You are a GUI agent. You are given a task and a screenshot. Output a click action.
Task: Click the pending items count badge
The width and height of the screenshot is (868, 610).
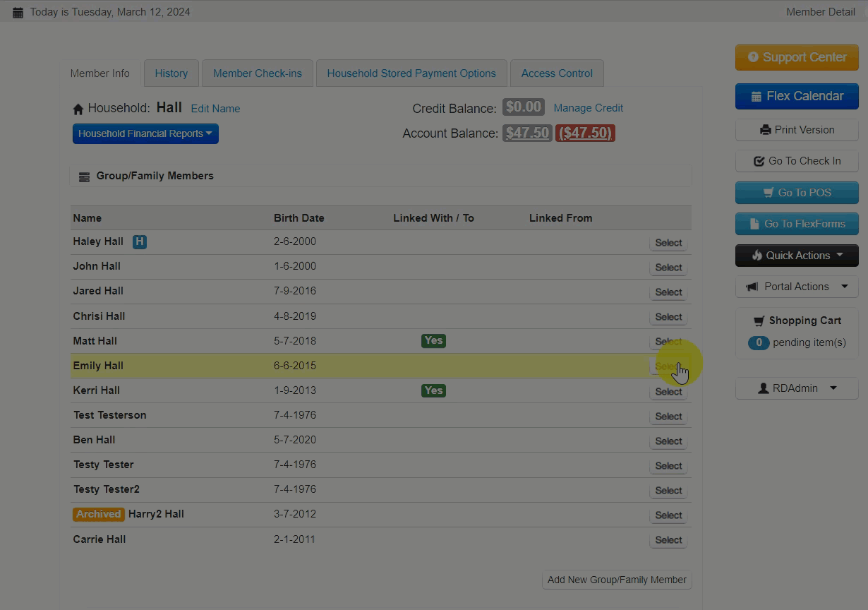tap(759, 342)
